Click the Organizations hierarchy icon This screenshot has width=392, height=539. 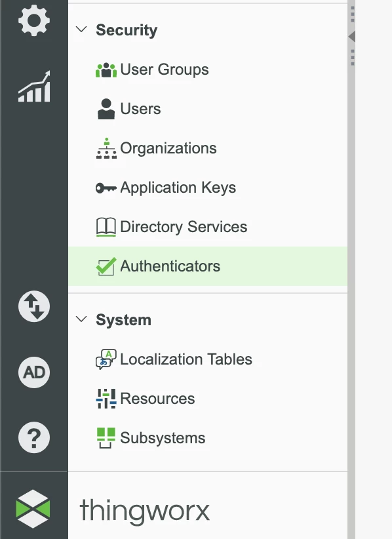[x=108, y=148]
